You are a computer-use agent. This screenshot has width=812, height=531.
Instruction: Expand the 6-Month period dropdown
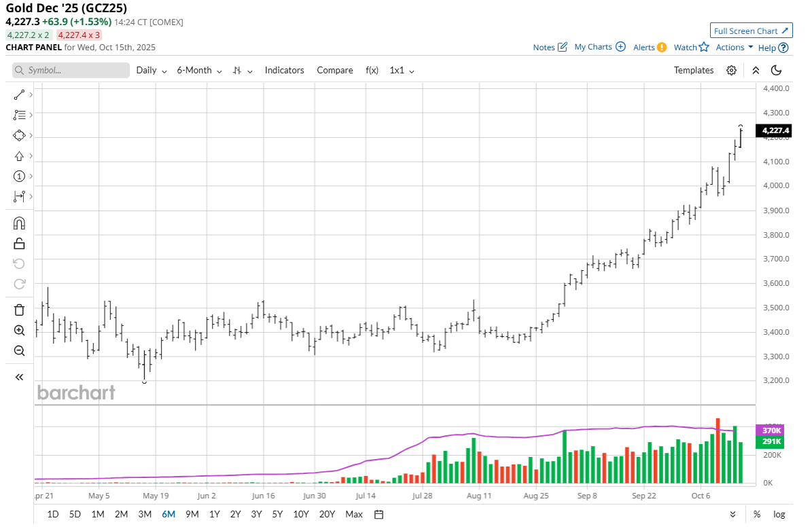coord(199,71)
